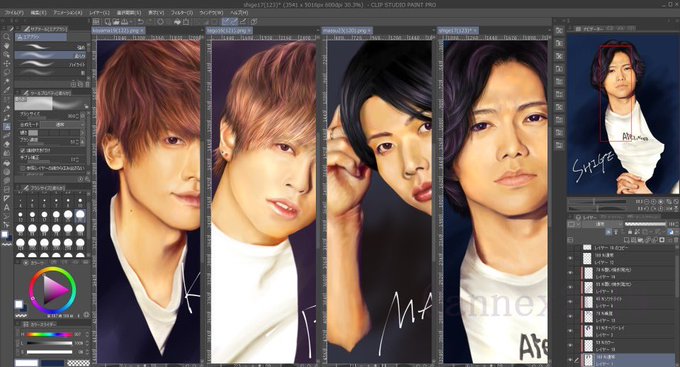
Task: Open the レイヤー(L) menu
Action: 99,13
